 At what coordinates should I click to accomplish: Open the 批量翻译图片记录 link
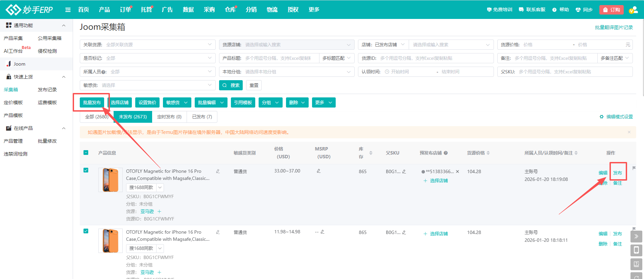click(x=614, y=27)
